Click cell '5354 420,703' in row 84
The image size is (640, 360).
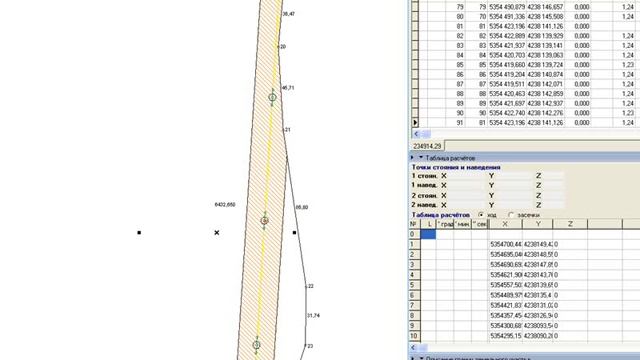pyautogui.click(x=507, y=55)
